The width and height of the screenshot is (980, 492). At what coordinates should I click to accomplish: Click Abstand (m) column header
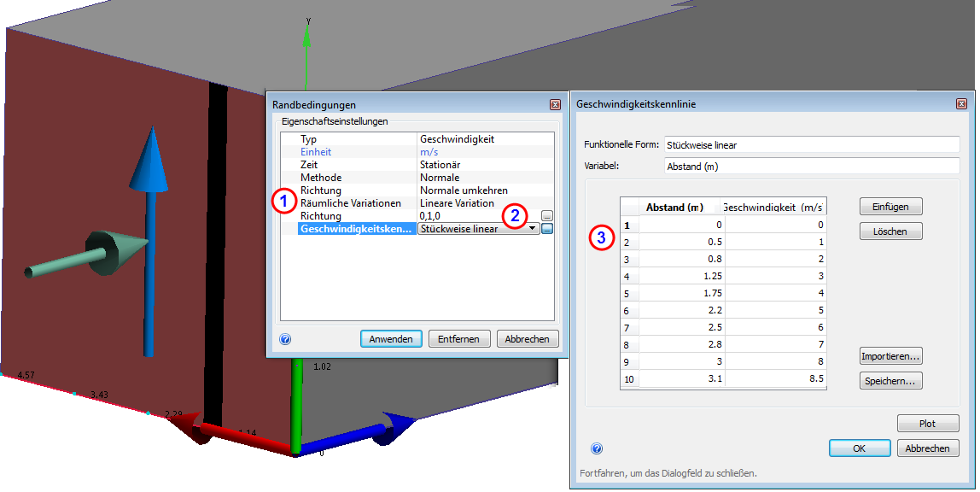click(x=682, y=207)
